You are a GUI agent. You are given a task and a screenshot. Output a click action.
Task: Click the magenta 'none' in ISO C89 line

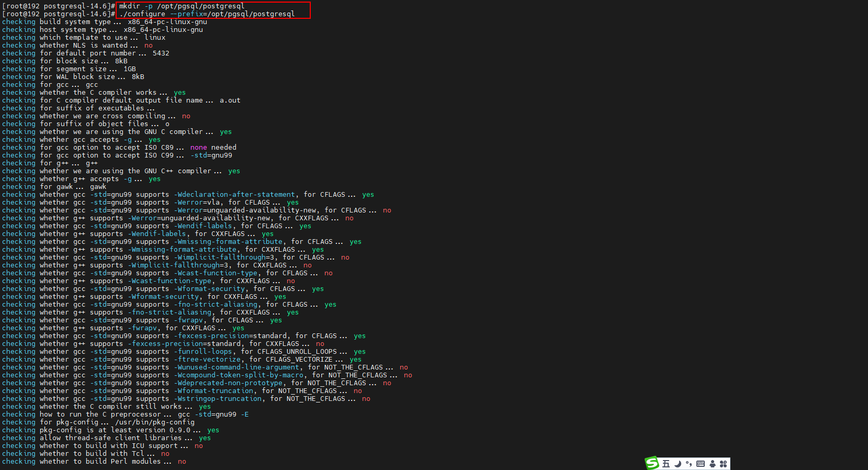click(x=199, y=148)
